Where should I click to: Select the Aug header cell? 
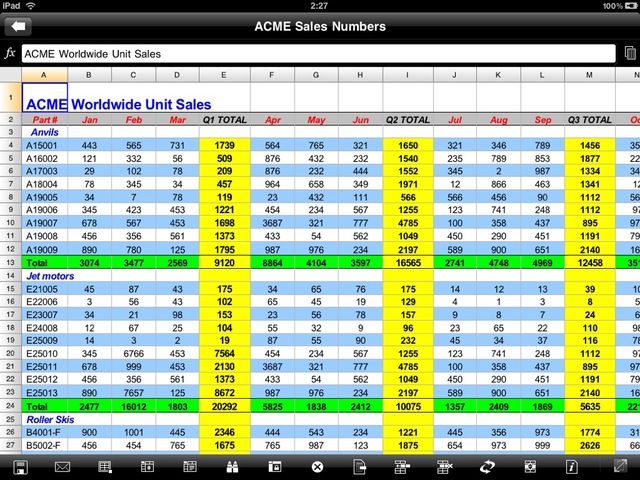(498, 120)
